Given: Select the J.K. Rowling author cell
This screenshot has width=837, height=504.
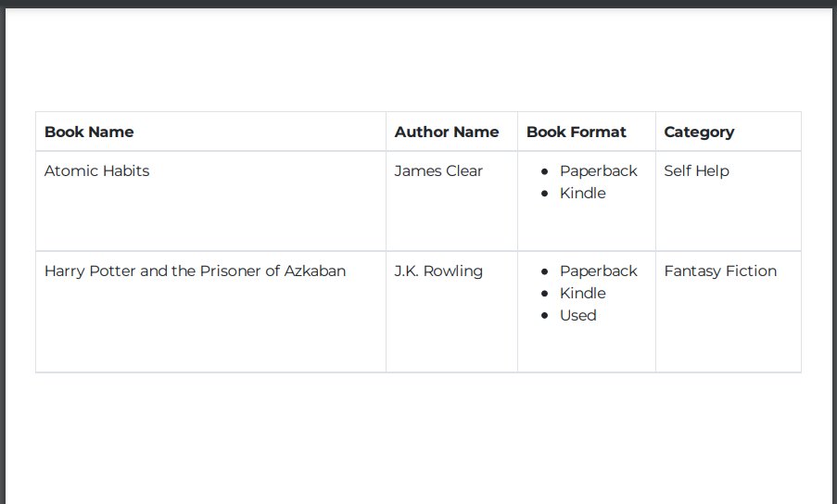Looking at the screenshot, I should [x=451, y=311].
